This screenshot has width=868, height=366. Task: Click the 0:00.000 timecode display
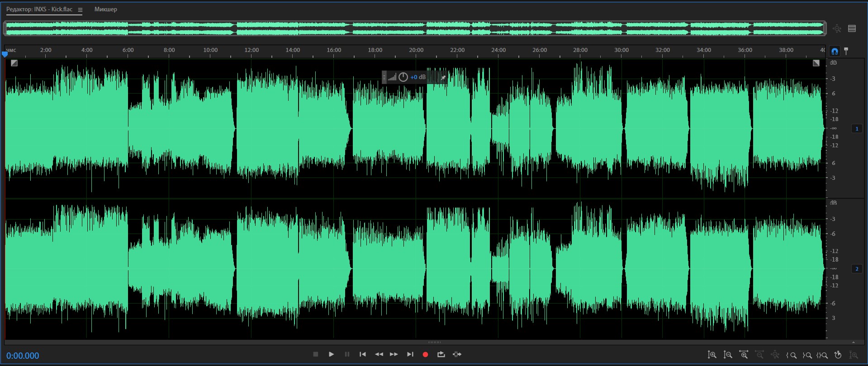tap(23, 356)
